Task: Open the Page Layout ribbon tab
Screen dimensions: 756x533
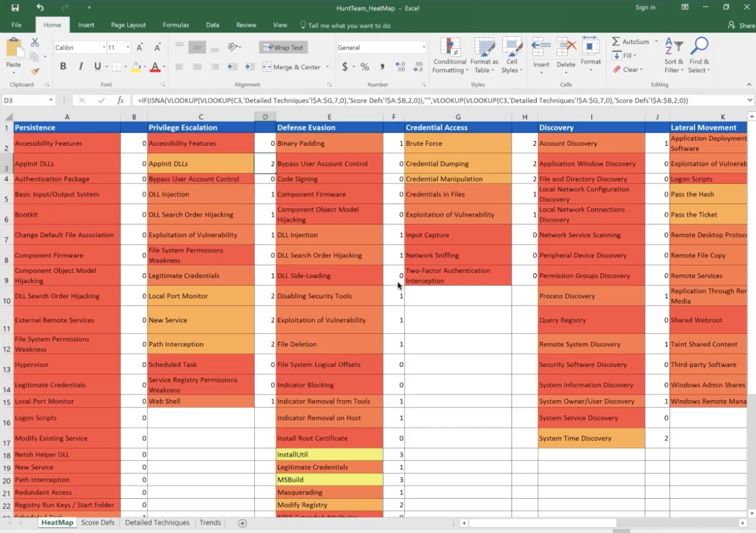Action: coord(128,25)
